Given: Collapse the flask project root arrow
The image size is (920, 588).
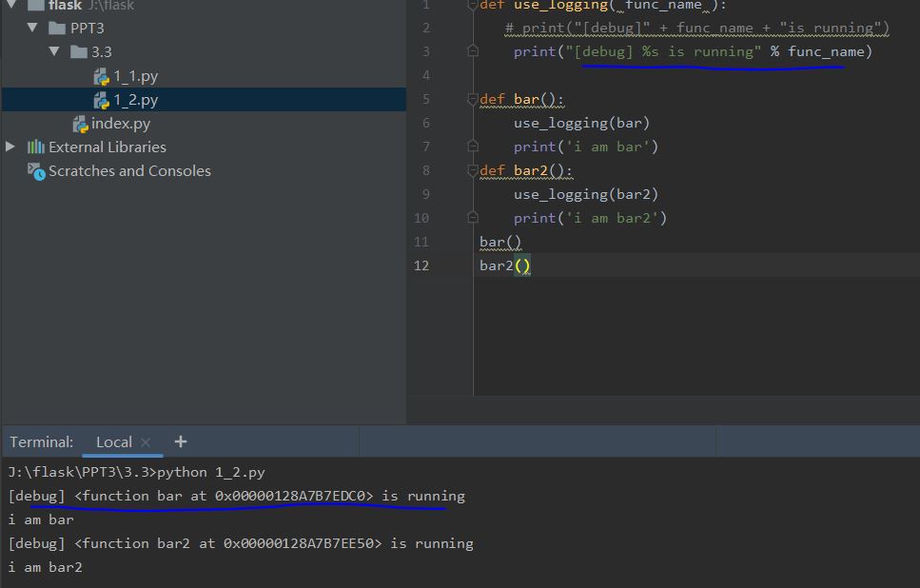Looking at the screenshot, I should pos(11,6).
